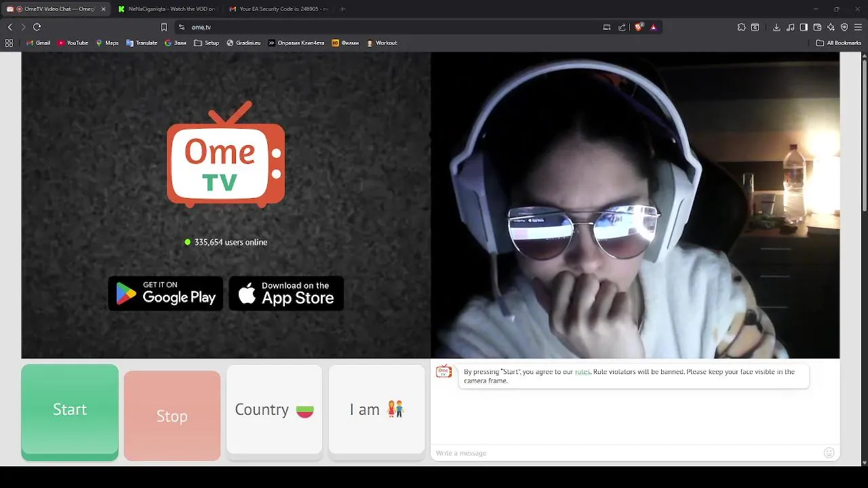Click the webcam video preview

(x=635, y=205)
